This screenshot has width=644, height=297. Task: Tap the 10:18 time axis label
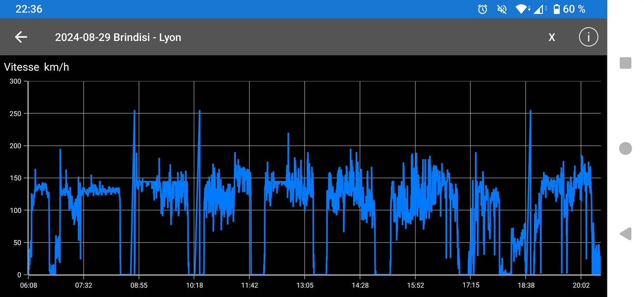tap(195, 285)
